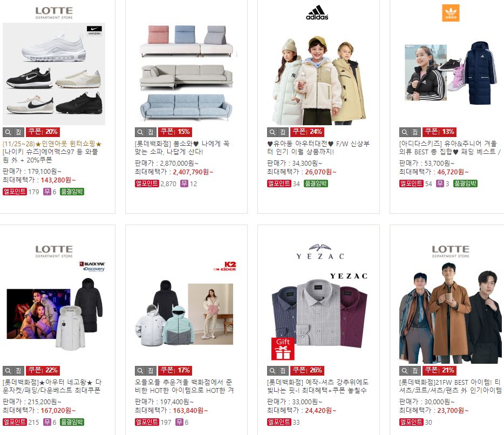
Task: Add adidas kids padding item to 찜 wishlist
Action: pos(415,132)
